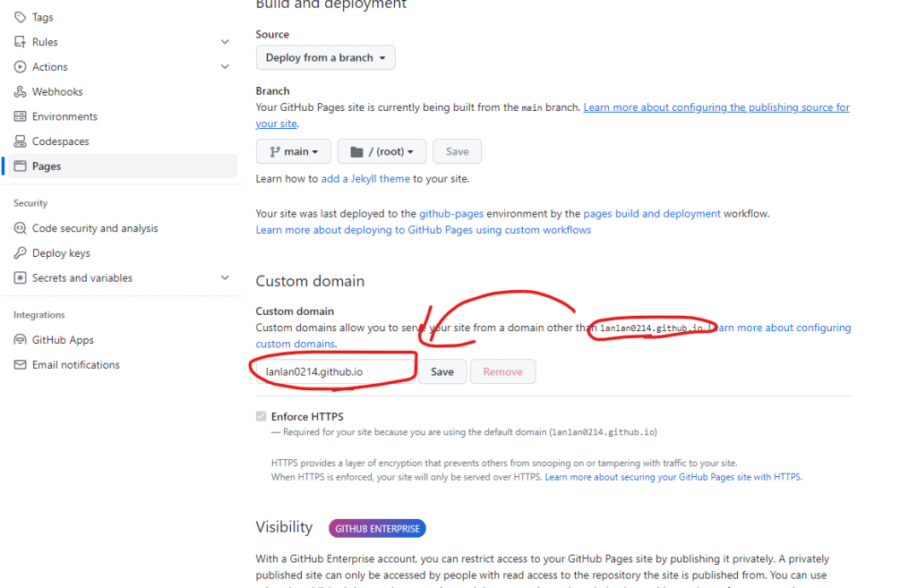
Task: Click the Webhooks icon
Action: coord(20,92)
